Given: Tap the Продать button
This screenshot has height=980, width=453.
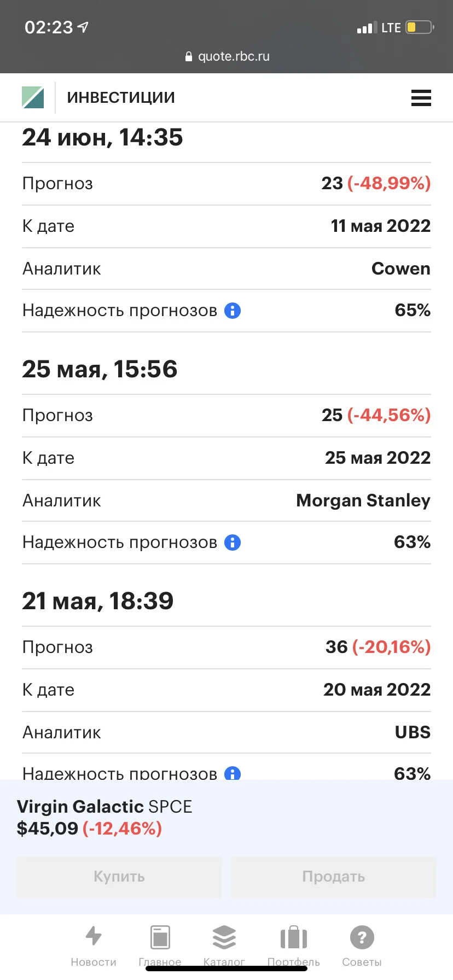Looking at the screenshot, I should pos(334,877).
